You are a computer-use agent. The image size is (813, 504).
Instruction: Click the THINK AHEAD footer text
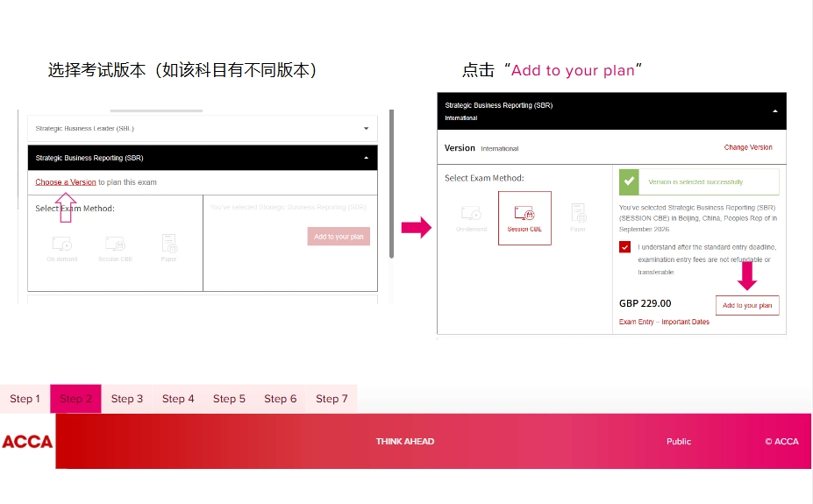pos(405,441)
